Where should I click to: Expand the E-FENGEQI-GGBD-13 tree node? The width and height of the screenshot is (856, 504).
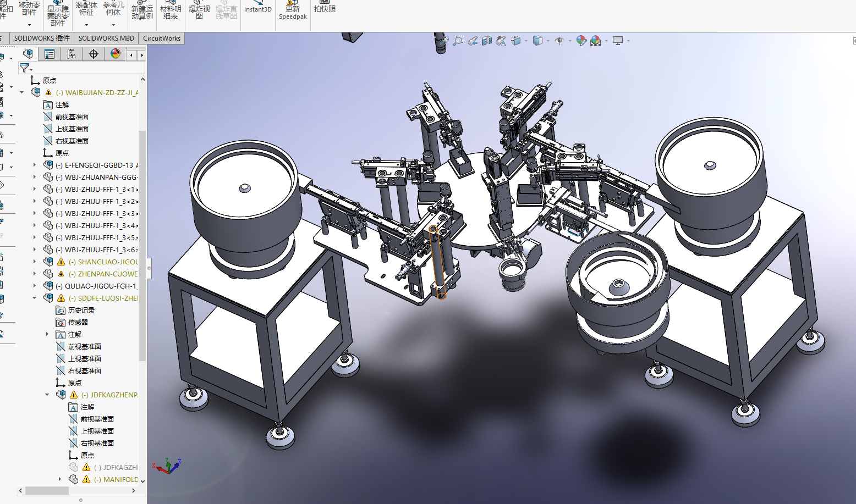pos(35,165)
